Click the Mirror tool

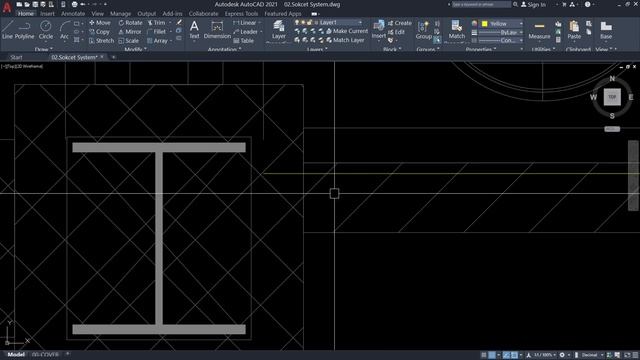point(130,32)
